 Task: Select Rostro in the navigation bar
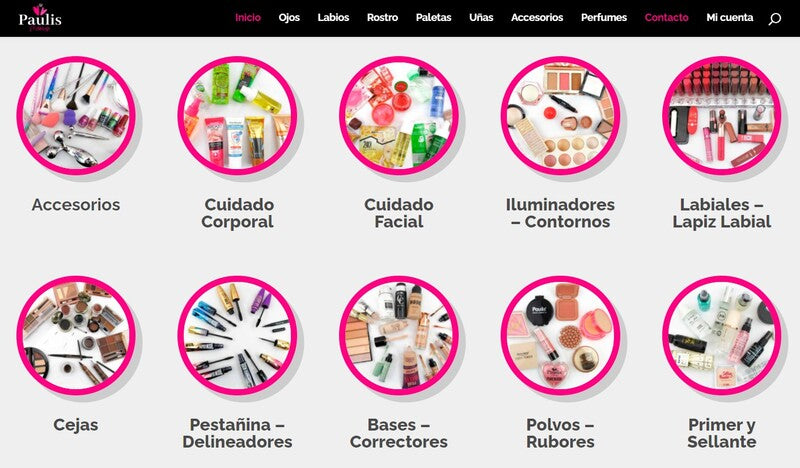click(382, 17)
